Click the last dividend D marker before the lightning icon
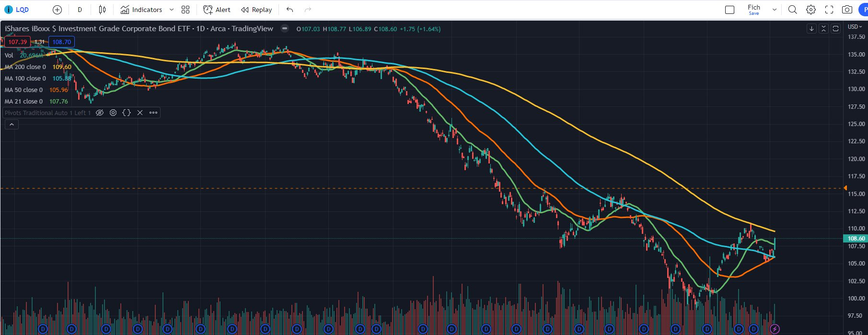This screenshot has height=335, width=868. pyautogui.click(x=753, y=329)
